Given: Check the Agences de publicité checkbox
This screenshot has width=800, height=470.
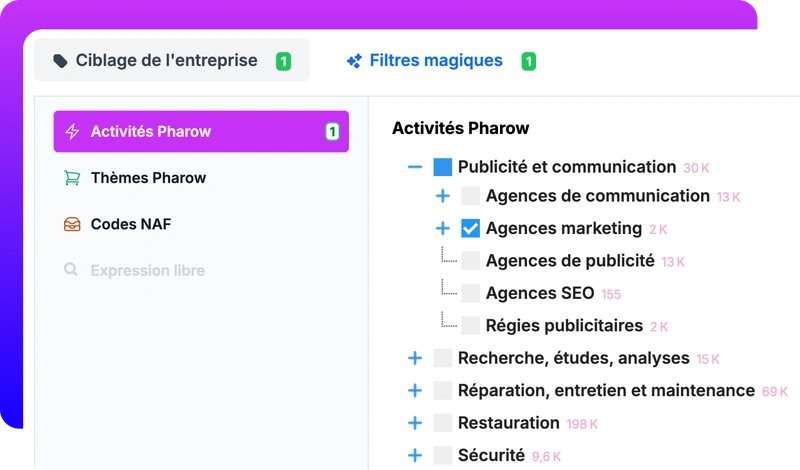Looking at the screenshot, I should 470,261.
